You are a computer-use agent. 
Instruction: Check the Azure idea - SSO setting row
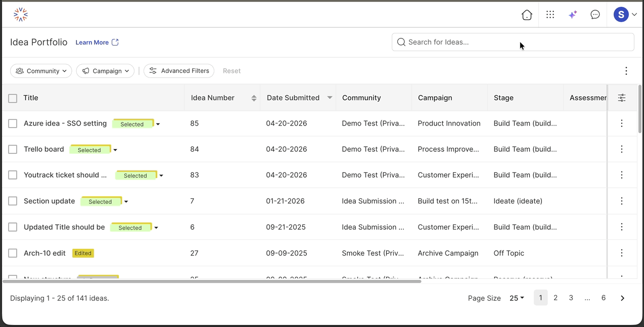click(13, 124)
